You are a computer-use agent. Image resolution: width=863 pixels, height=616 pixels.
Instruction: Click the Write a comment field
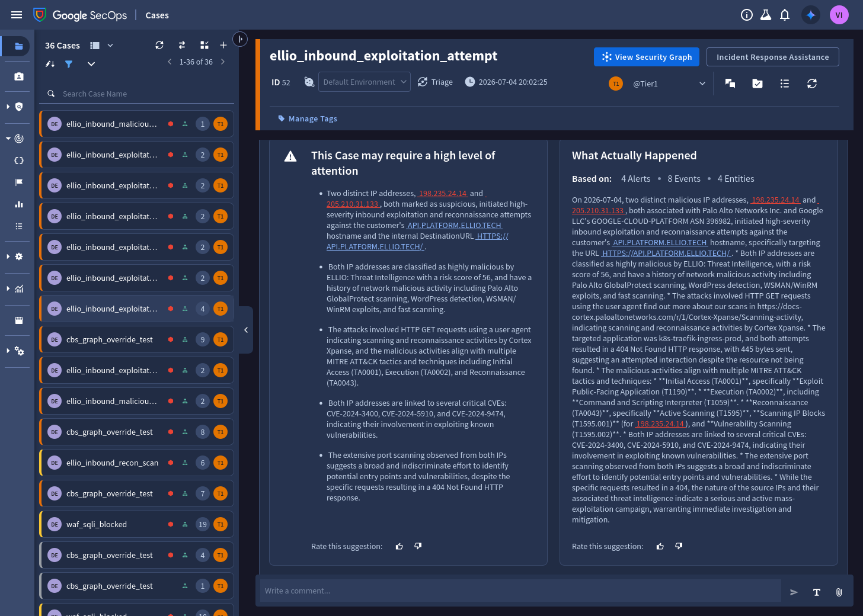(520, 591)
